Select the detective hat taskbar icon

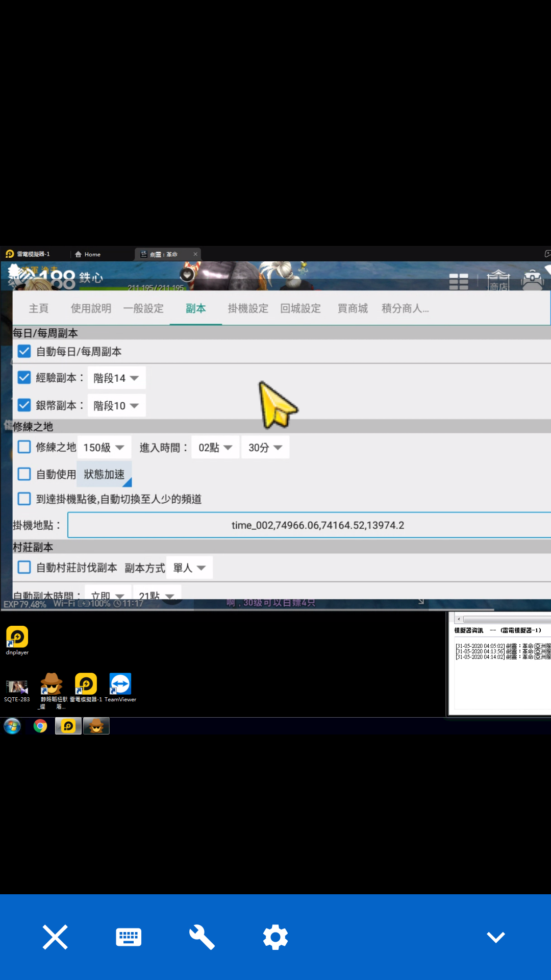pyautogui.click(x=96, y=726)
